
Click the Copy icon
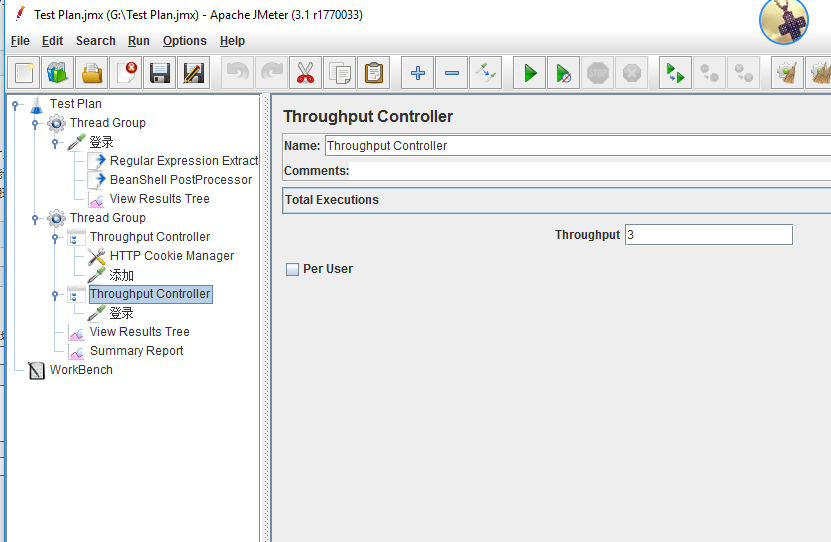tap(339, 73)
